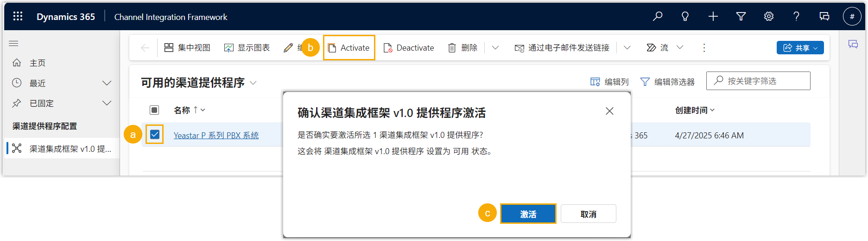Open the 可用的渠道提供程序 view dropdown

click(253, 83)
